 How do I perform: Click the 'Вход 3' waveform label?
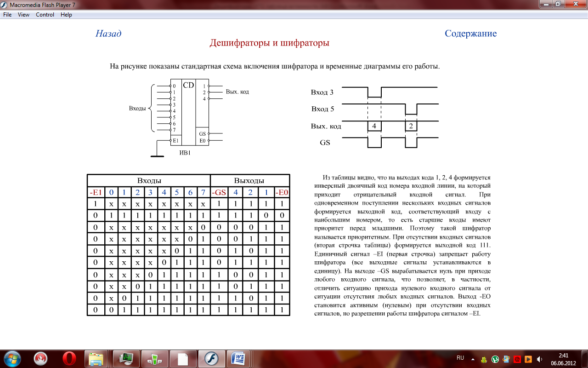[322, 92]
